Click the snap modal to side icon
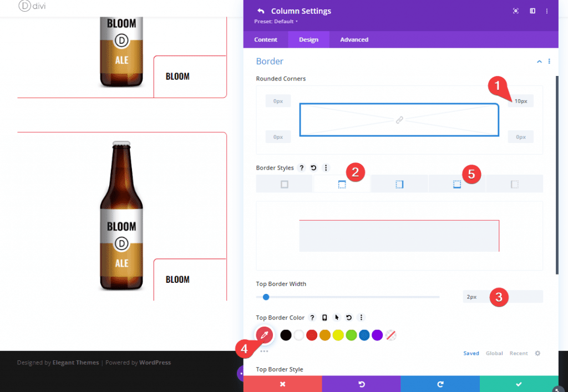 pyautogui.click(x=532, y=11)
